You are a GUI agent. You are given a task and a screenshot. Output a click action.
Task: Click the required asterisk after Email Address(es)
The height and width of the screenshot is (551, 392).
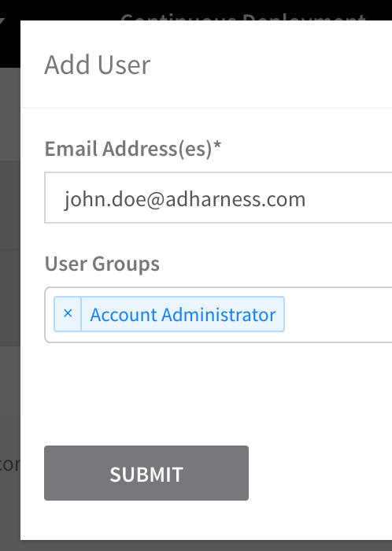coord(217,146)
